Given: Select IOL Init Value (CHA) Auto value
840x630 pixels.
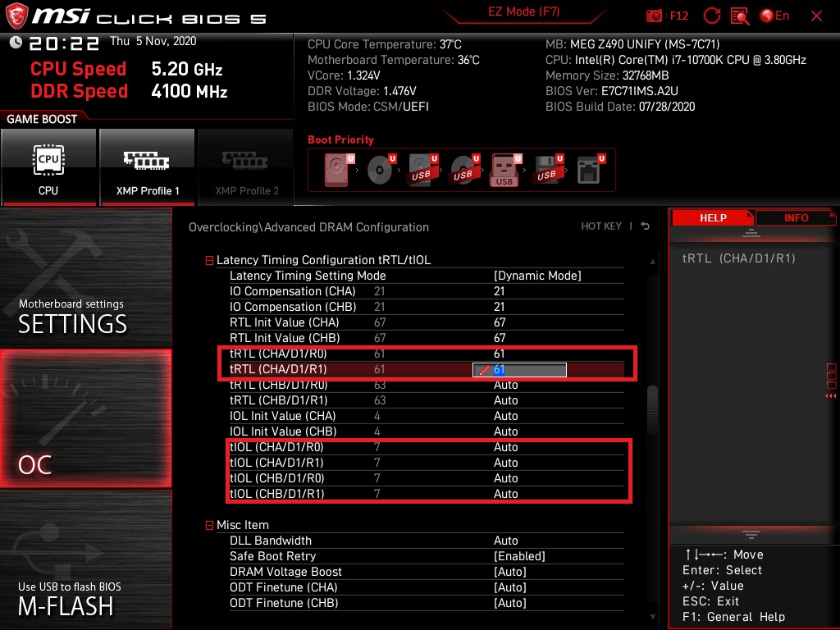Looking at the screenshot, I should point(505,416).
